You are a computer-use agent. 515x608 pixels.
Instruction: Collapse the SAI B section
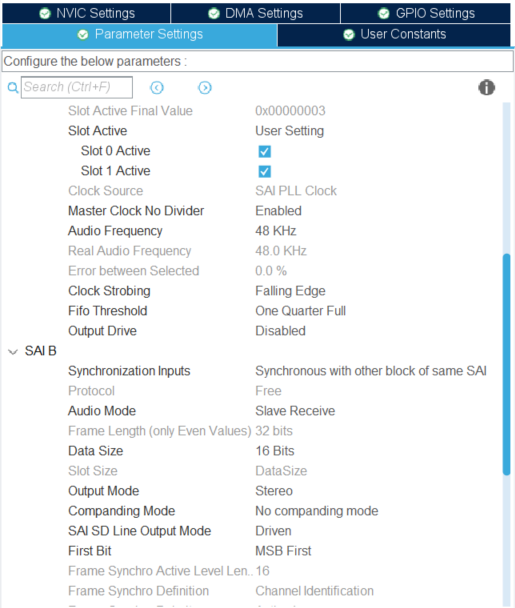pos(13,352)
